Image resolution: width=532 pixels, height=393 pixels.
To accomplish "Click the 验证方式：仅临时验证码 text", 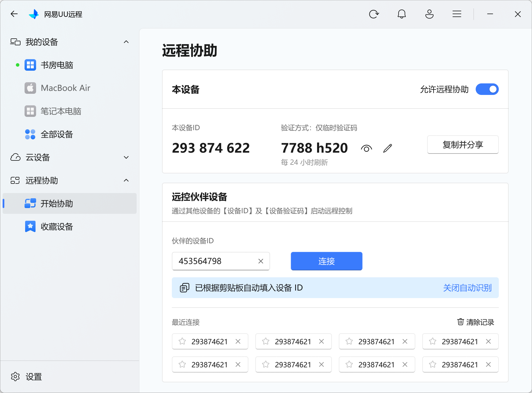I will (319, 128).
